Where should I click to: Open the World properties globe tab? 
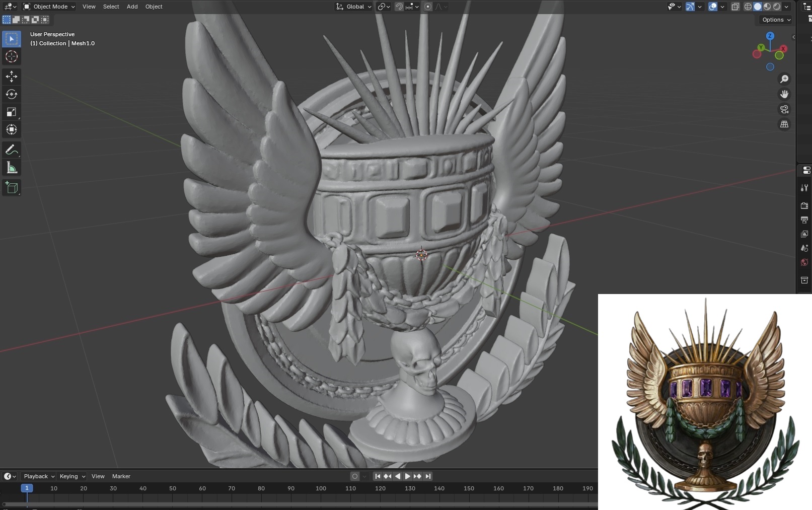tap(804, 262)
